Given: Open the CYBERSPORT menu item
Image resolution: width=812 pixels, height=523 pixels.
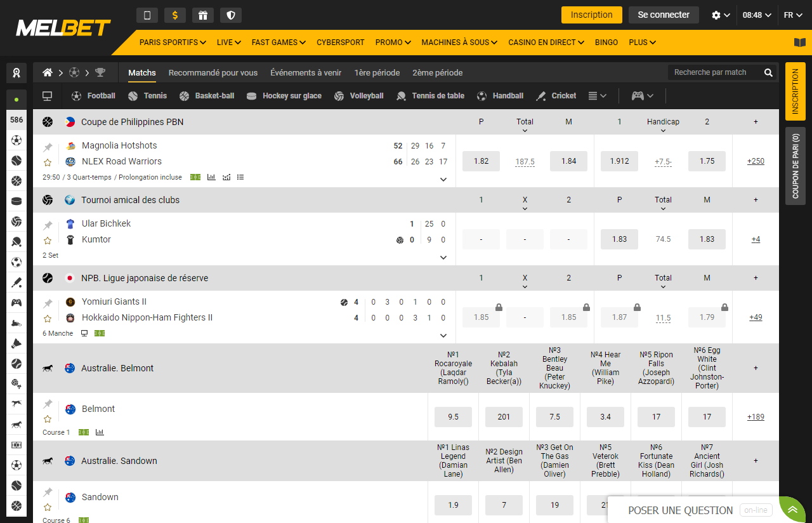Looking at the screenshot, I should (341, 43).
